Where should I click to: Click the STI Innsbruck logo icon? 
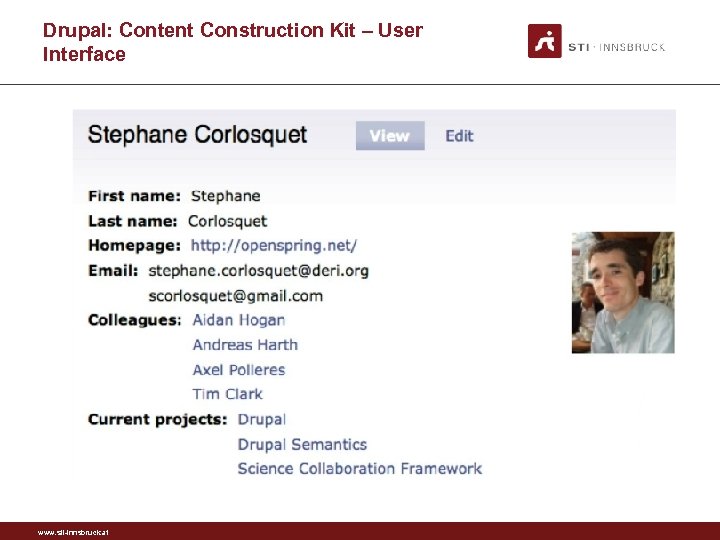(545, 41)
